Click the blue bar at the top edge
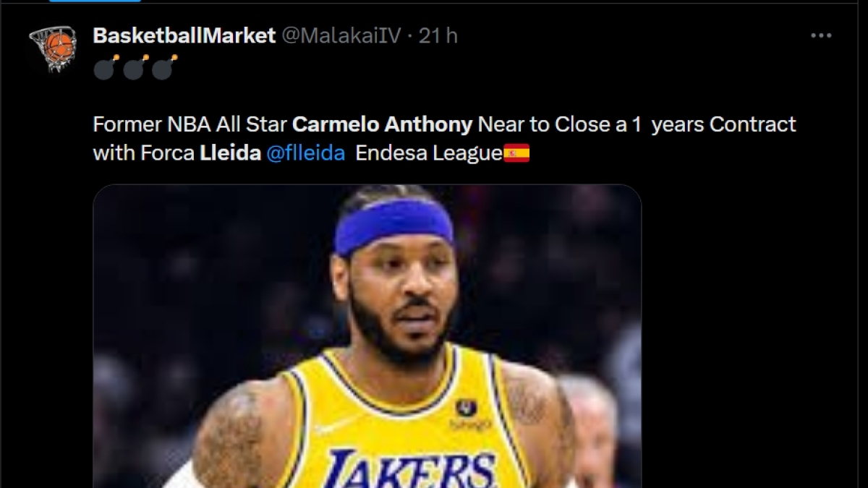 tap(95, 2)
